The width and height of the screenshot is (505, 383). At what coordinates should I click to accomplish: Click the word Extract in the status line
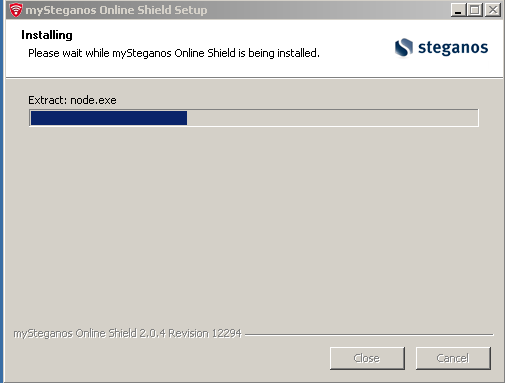pyautogui.click(x=48, y=100)
